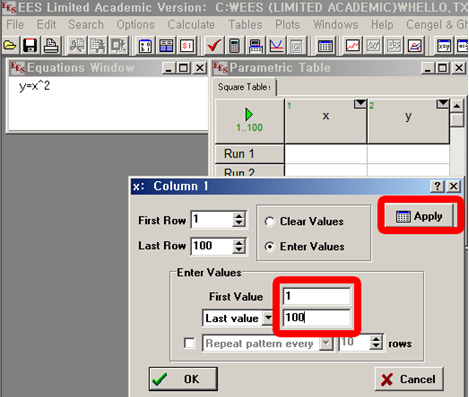Click the Min/Max curve toolbar icon

pyautogui.click(x=276, y=45)
